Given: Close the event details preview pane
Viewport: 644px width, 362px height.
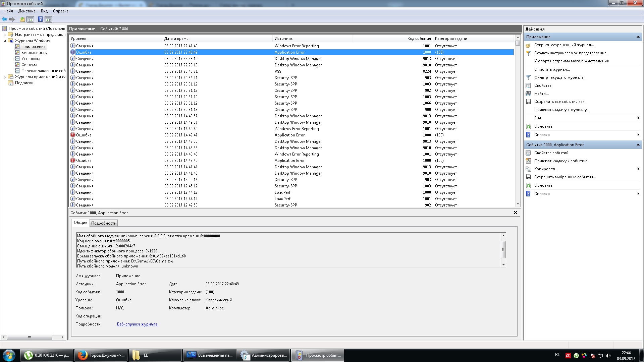Looking at the screenshot, I should pyautogui.click(x=516, y=213).
